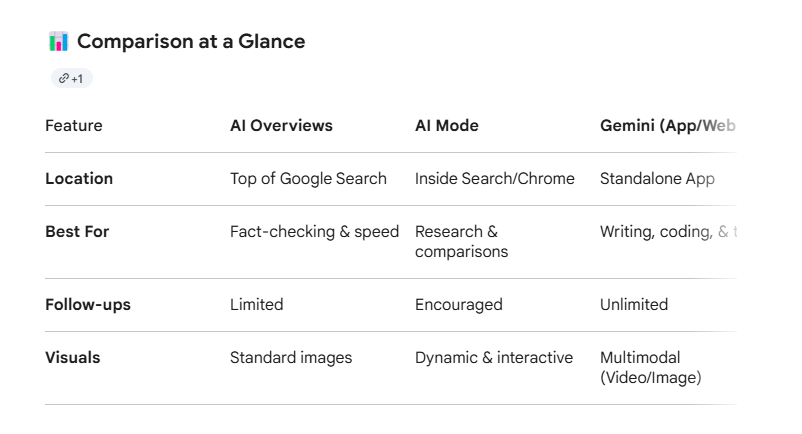Click the Follow-ups row label
Image resolution: width=802 pixels, height=434 pixels.
click(x=88, y=305)
